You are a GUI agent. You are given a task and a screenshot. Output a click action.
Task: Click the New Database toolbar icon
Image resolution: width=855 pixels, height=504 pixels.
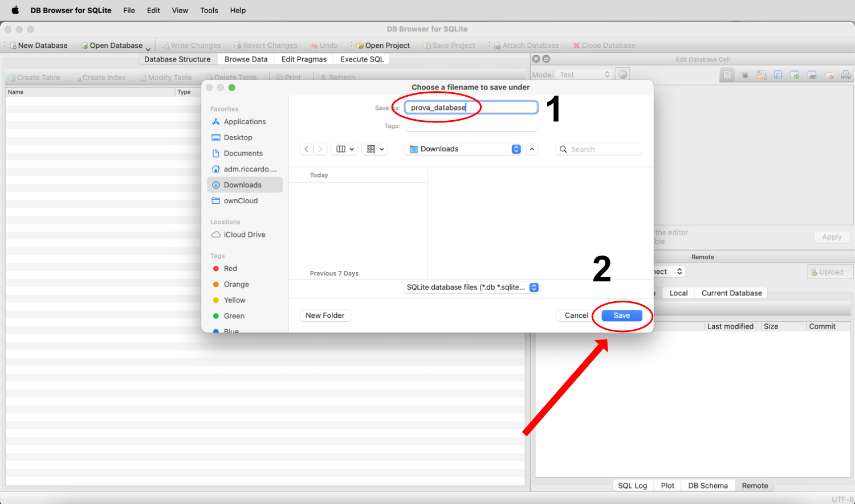pos(14,46)
